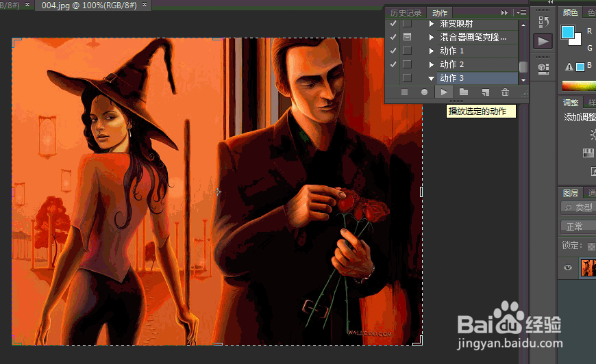Select the 动作 tab
The image size is (596, 364).
pyautogui.click(x=440, y=13)
